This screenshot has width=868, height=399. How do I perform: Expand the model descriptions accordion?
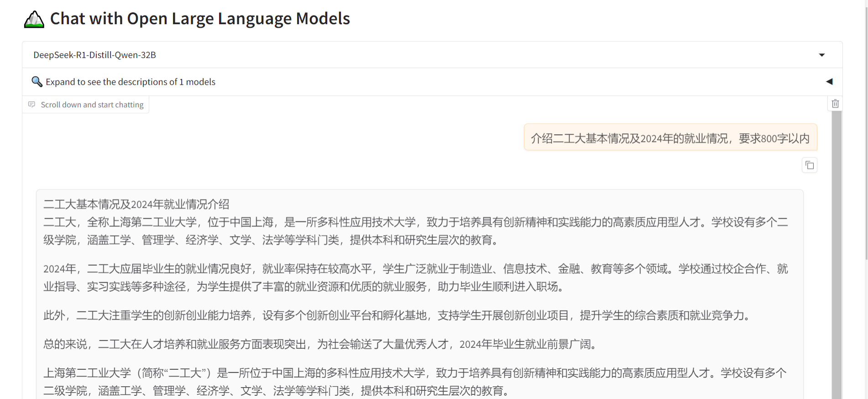pos(131,82)
